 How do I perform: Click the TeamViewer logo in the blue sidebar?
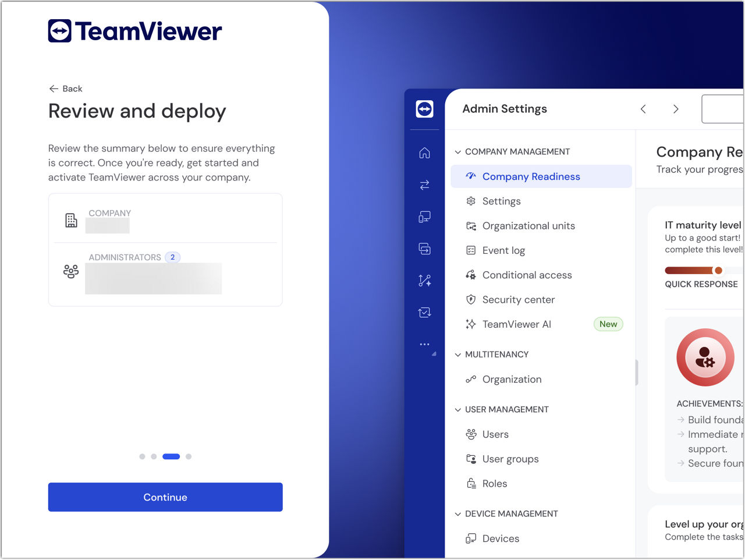(424, 109)
